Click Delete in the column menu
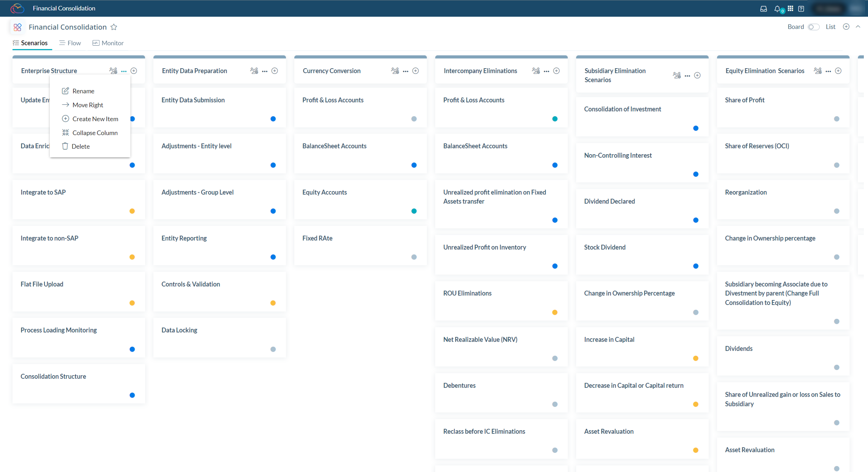868x472 pixels. tap(80, 146)
